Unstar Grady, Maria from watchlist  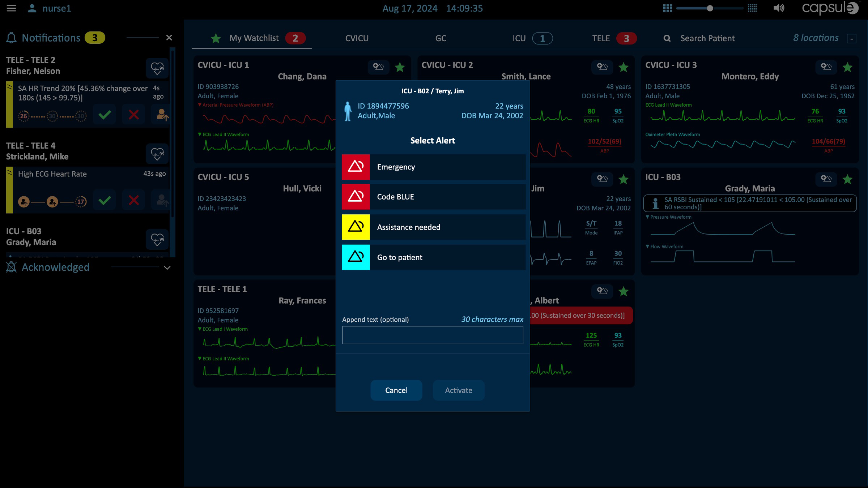[x=847, y=179]
